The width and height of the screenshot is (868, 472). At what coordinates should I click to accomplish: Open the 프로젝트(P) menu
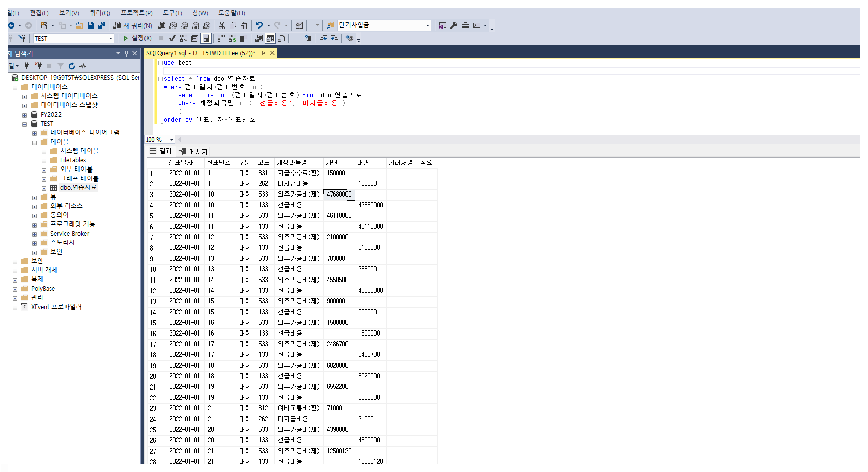tap(136, 13)
